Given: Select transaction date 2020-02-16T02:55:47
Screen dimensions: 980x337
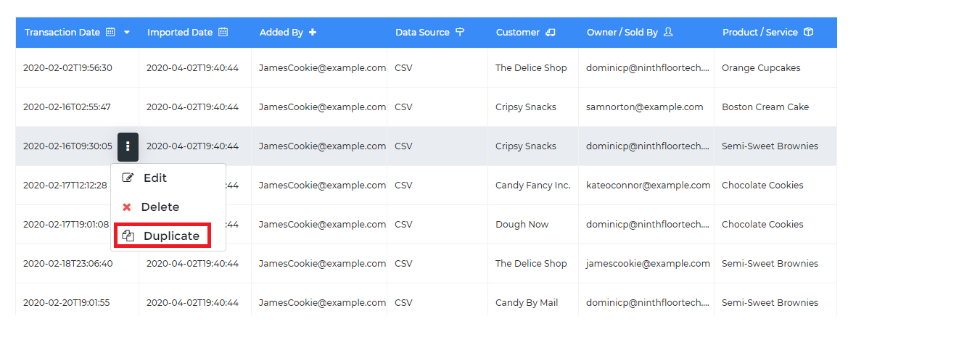Looking at the screenshot, I should 67,107.
